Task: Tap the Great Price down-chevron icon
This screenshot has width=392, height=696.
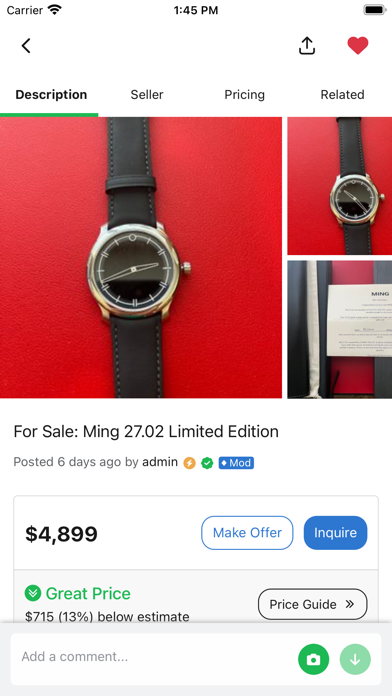Action: pyautogui.click(x=33, y=593)
